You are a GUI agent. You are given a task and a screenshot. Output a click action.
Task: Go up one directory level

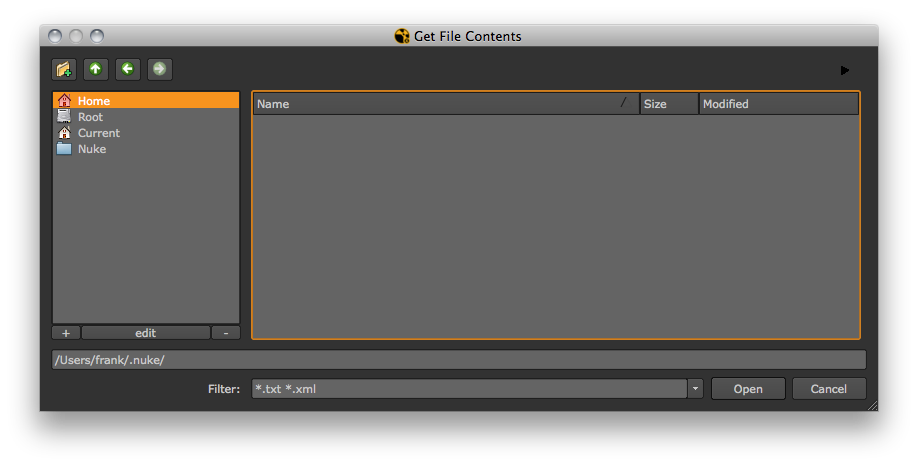tap(95, 69)
